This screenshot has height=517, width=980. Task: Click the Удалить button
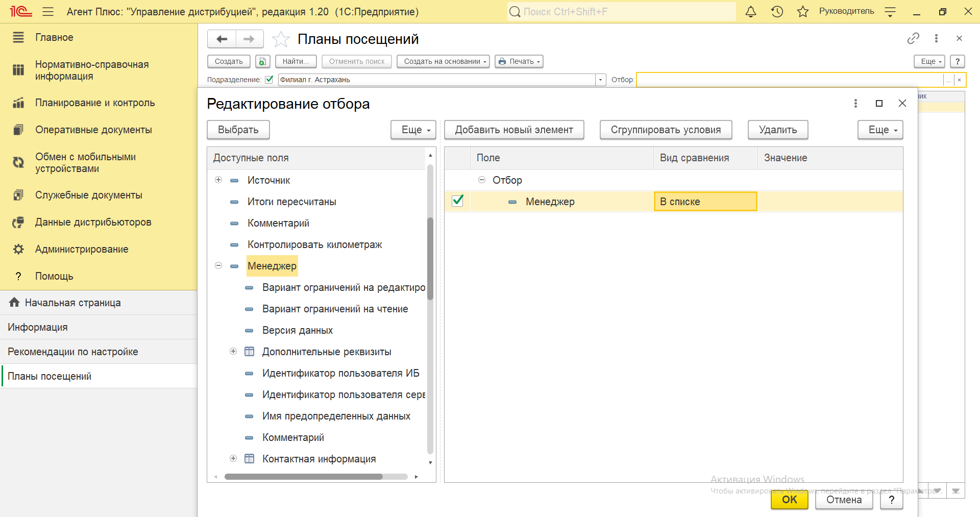click(778, 130)
